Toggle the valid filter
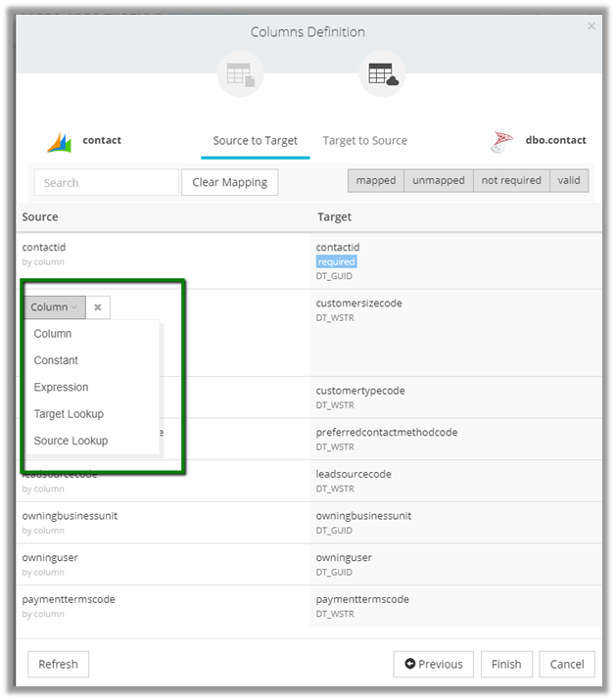 tap(568, 181)
